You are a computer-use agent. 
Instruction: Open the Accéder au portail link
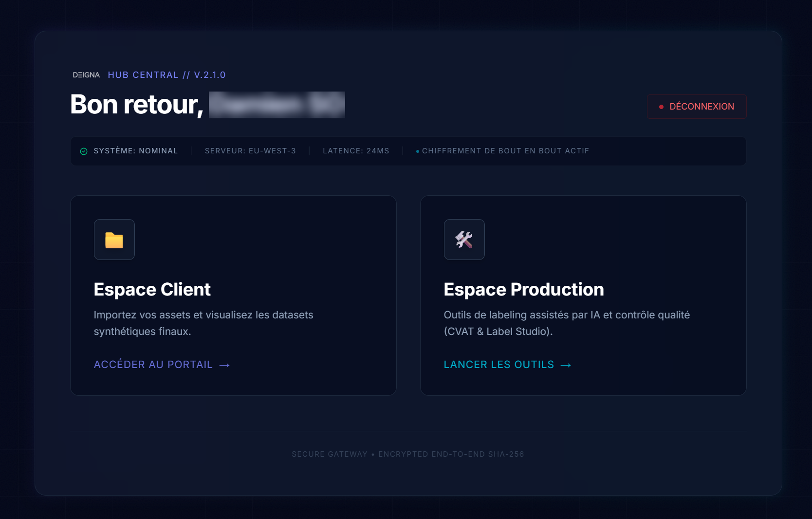153,365
